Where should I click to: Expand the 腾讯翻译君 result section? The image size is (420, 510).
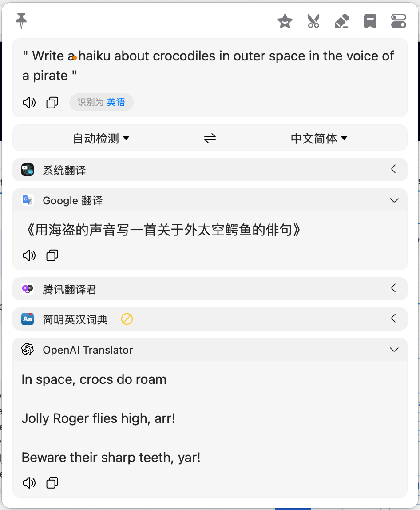point(393,288)
